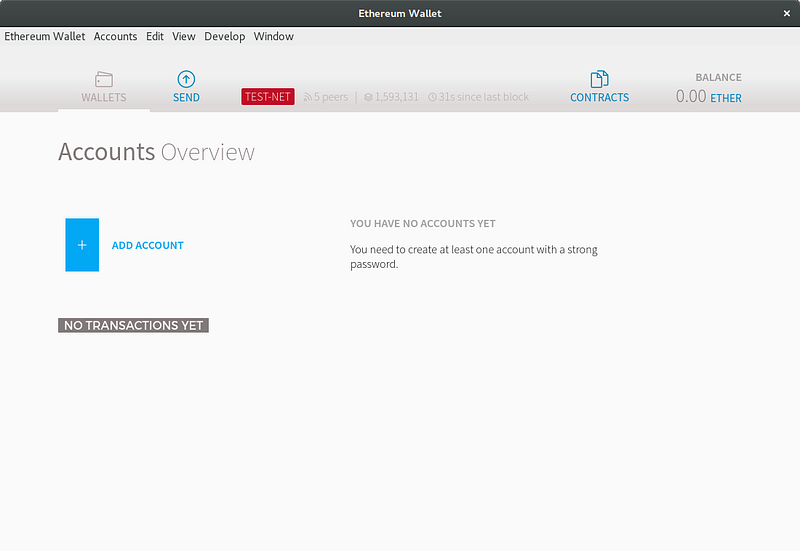Click the Ethereum Wallet title bar text
The height and width of the screenshot is (551, 800).
pyautogui.click(x=400, y=13)
